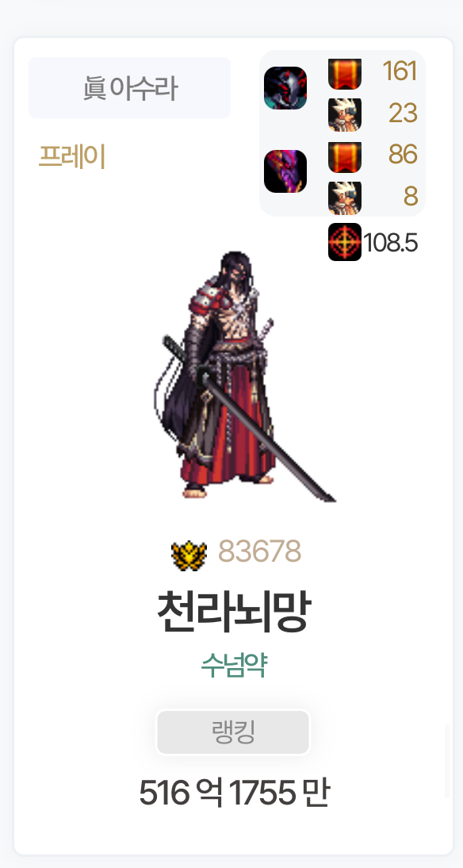Click the swordsman character sprite image

[244, 376]
